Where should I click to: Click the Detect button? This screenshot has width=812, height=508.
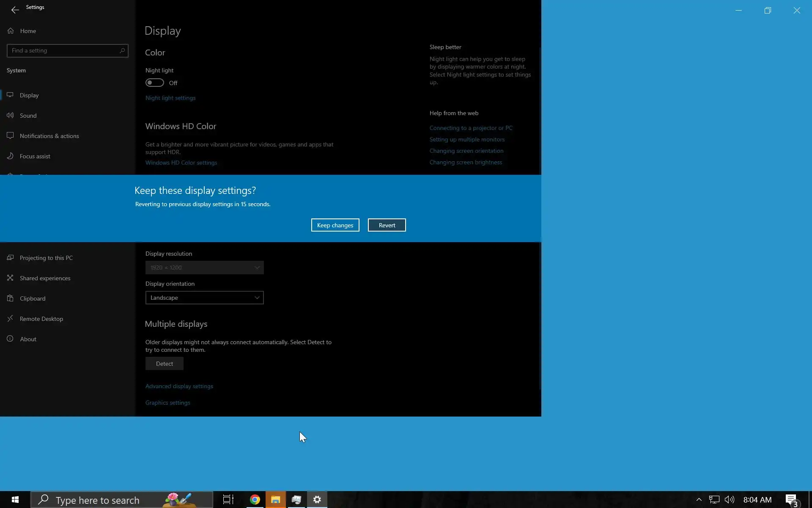[x=164, y=364]
